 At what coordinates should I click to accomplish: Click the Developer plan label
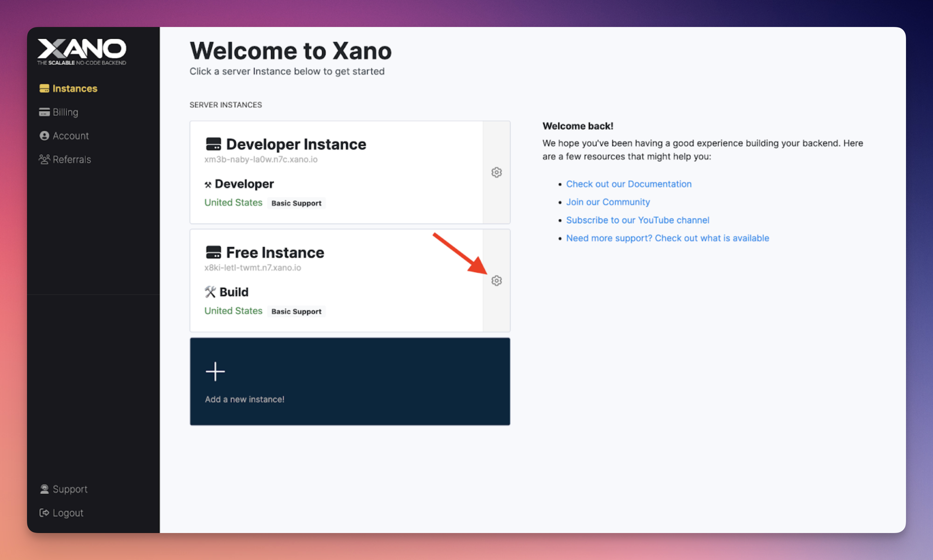tap(244, 184)
